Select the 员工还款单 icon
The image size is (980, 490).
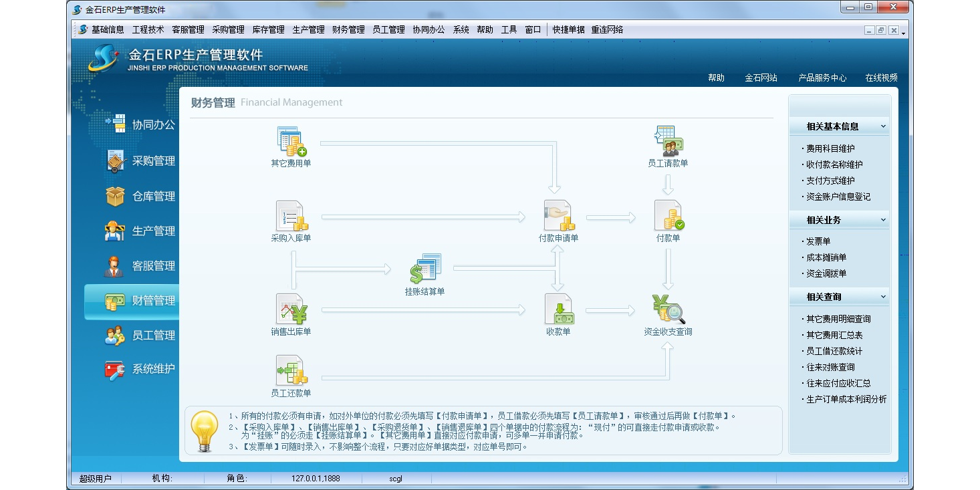(x=291, y=371)
